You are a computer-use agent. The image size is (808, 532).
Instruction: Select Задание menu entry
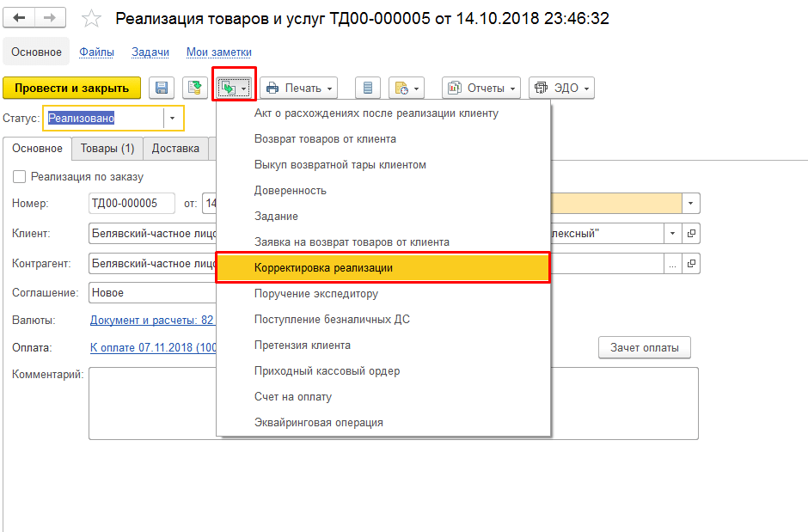tap(383, 217)
